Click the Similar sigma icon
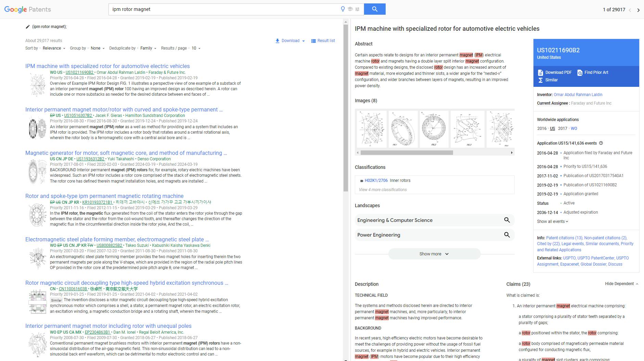The width and height of the screenshot is (644, 361). click(540, 80)
